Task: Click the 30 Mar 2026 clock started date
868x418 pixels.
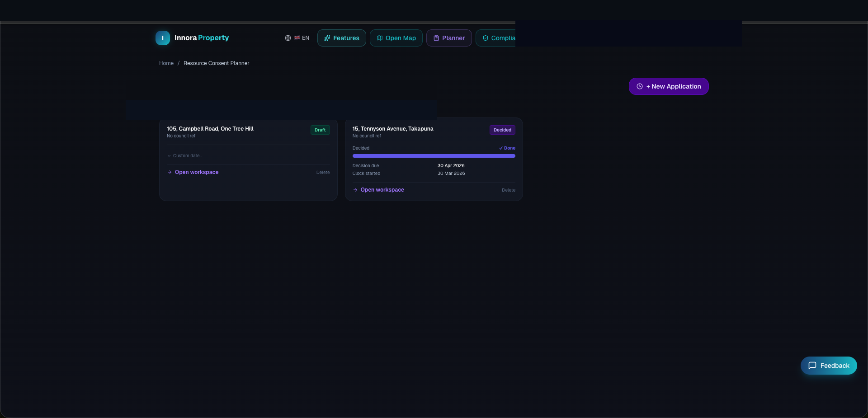Action: [x=451, y=174]
